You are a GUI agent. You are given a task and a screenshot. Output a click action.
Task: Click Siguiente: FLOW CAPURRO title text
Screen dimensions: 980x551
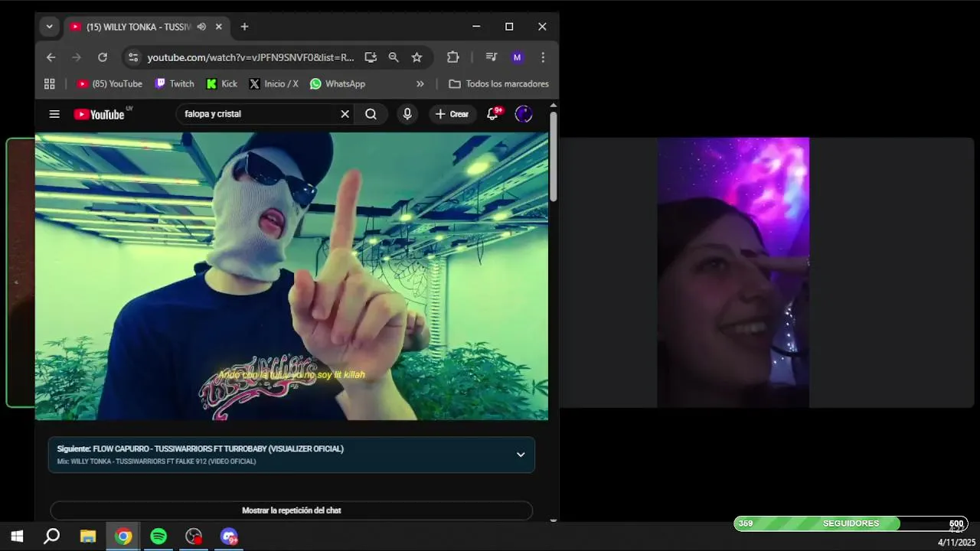click(x=200, y=449)
